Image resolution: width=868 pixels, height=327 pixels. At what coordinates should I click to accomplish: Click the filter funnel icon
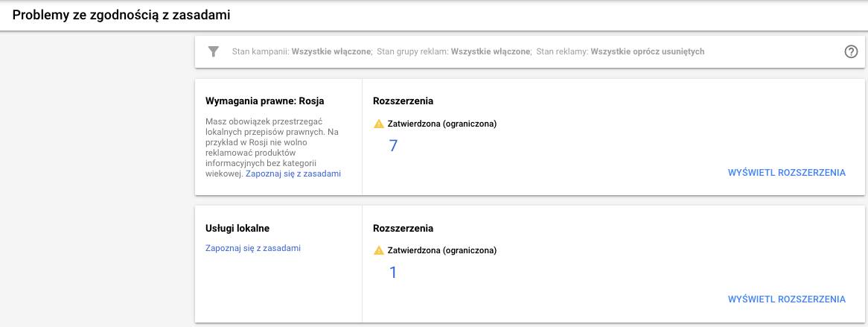214,51
